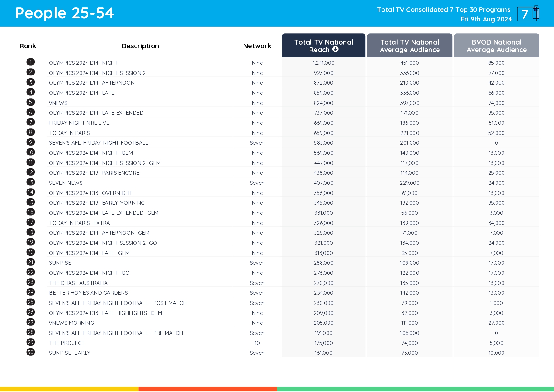Toggle sorting on BVOD National Average Audience column
The height and width of the screenshot is (392, 554).
click(496, 46)
